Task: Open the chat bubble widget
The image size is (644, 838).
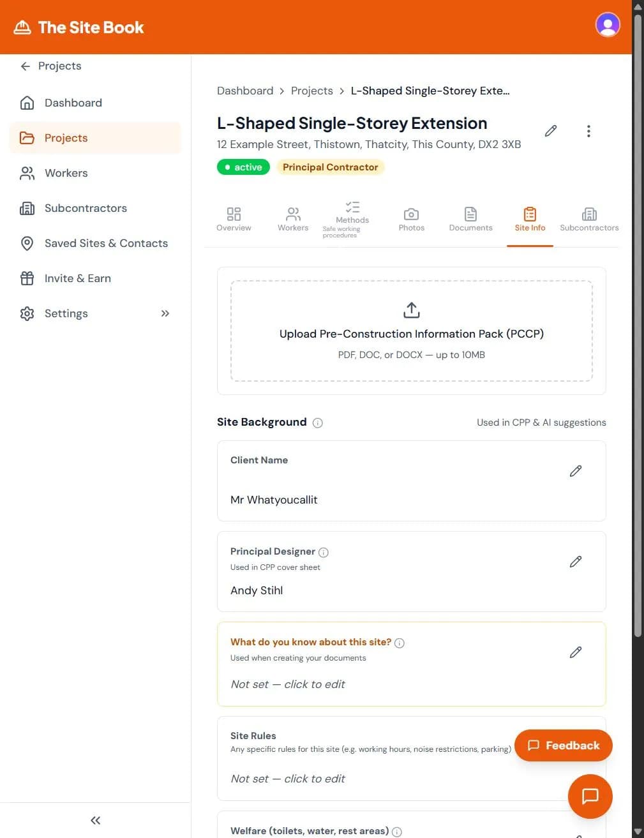Action: 590,796
